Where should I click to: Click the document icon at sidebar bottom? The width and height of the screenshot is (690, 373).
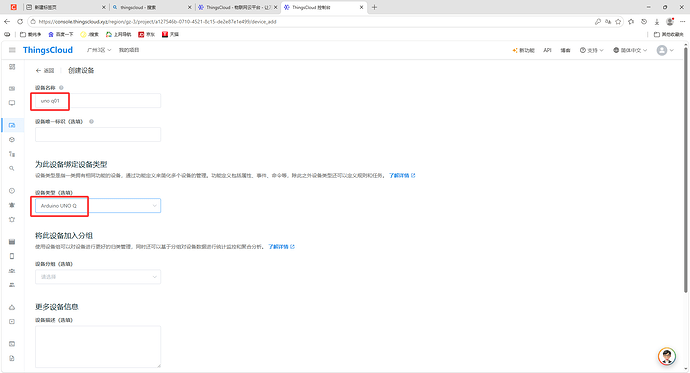click(x=12, y=358)
